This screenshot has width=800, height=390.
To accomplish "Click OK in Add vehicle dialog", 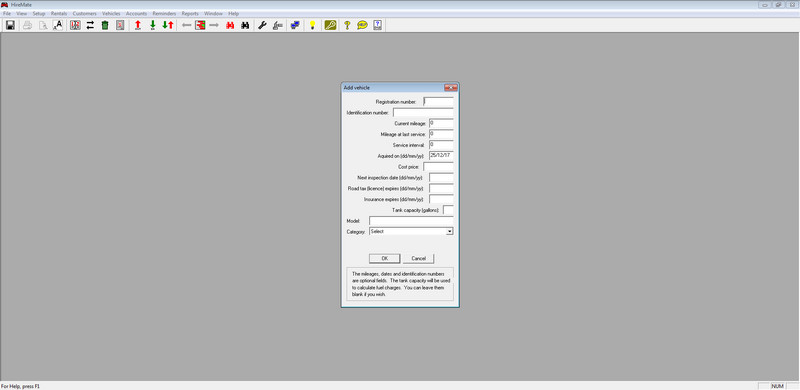I will (x=385, y=258).
